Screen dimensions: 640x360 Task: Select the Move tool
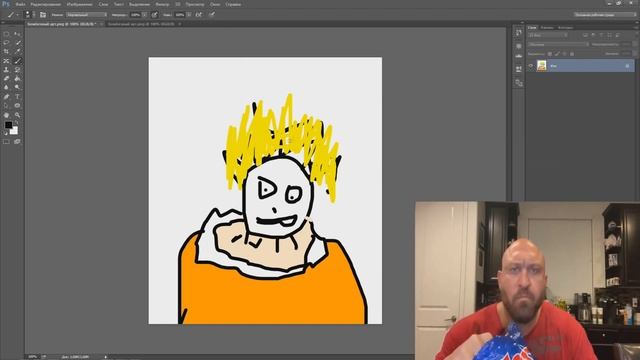pyautogui.click(x=17, y=34)
